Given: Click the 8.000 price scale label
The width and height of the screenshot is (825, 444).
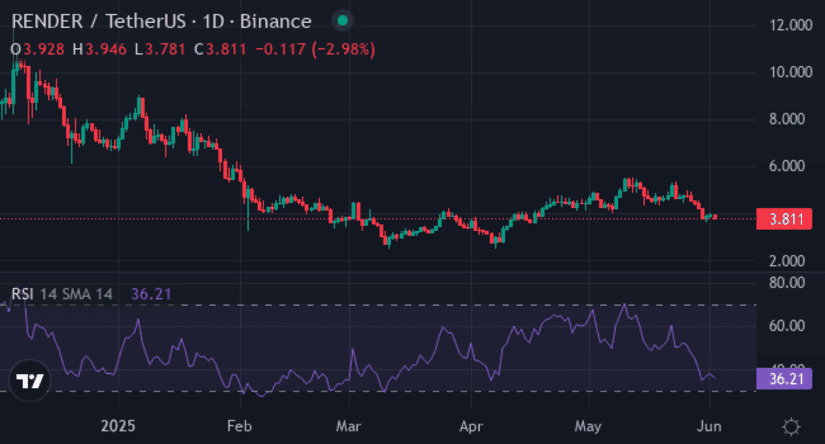Looking at the screenshot, I should [787, 119].
